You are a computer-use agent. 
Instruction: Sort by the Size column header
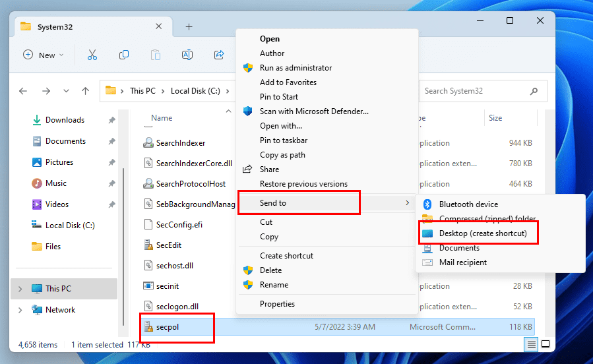click(495, 118)
